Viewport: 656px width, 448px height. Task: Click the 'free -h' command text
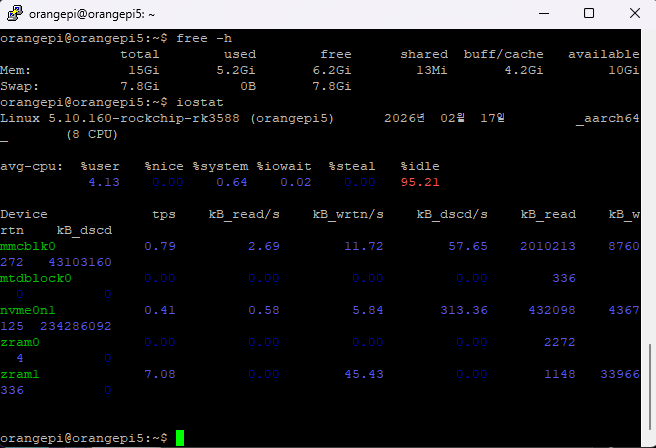coord(203,38)
